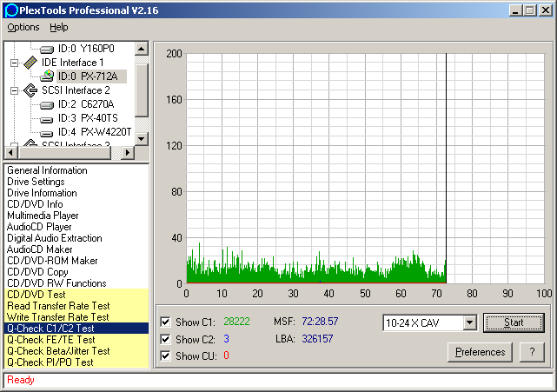Click the C6270A device icon

47,105
